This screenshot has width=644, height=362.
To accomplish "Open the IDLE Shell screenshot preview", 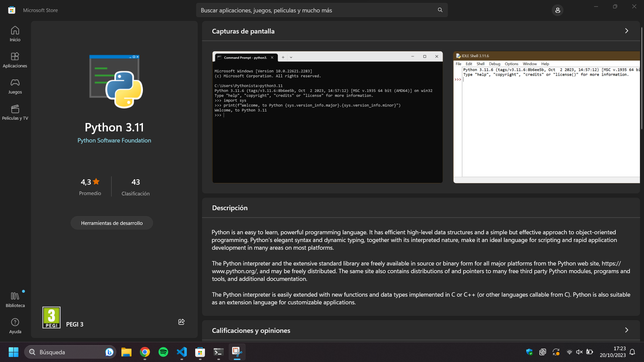I will coord(546,118).
